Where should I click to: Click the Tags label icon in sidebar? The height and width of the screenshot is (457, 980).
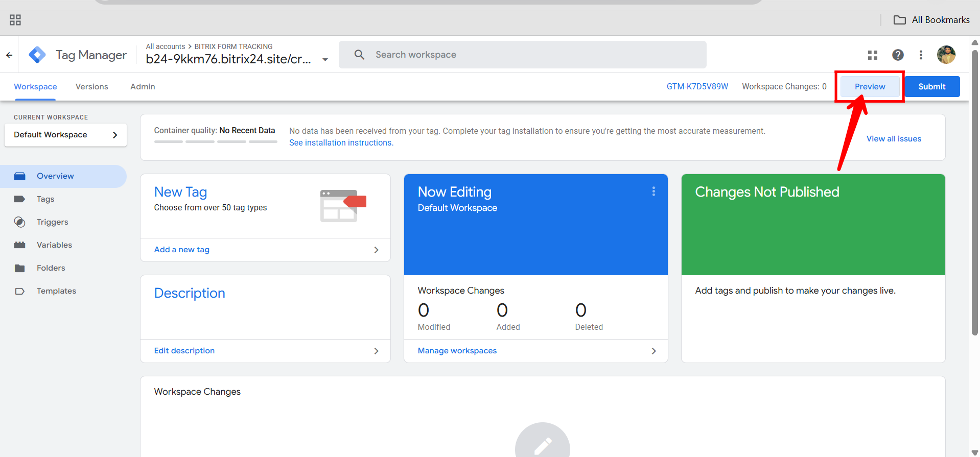pyautogui.click(x=20, y=199)
